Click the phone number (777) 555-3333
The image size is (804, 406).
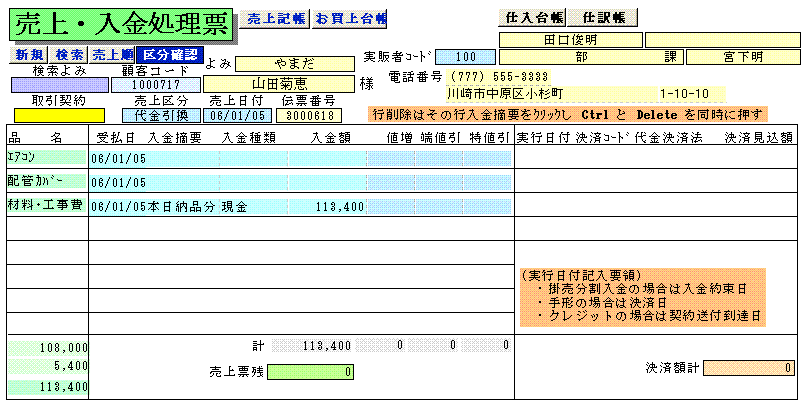tap(499, 77)
